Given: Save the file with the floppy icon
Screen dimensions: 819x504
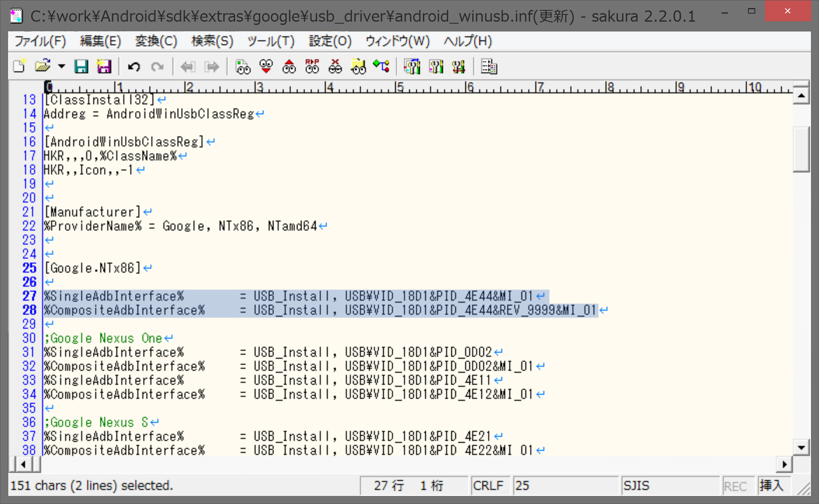Looking at the screenshot, I should click(x=81, y=66).
